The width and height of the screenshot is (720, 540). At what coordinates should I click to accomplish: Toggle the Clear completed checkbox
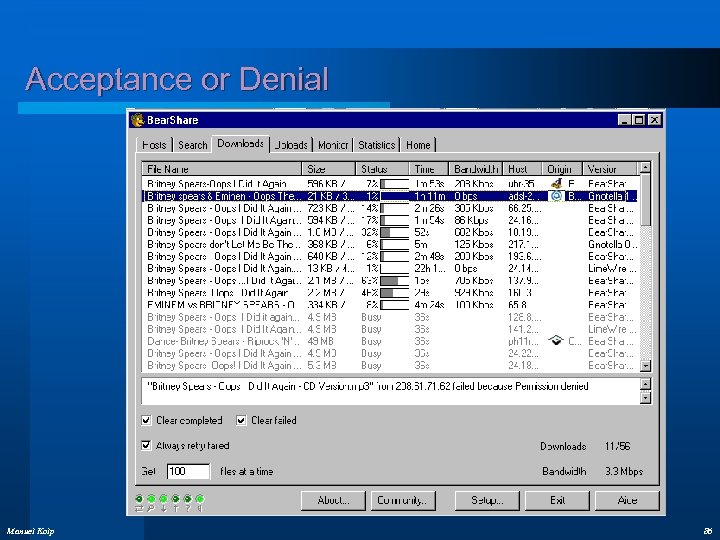[147, 421]
